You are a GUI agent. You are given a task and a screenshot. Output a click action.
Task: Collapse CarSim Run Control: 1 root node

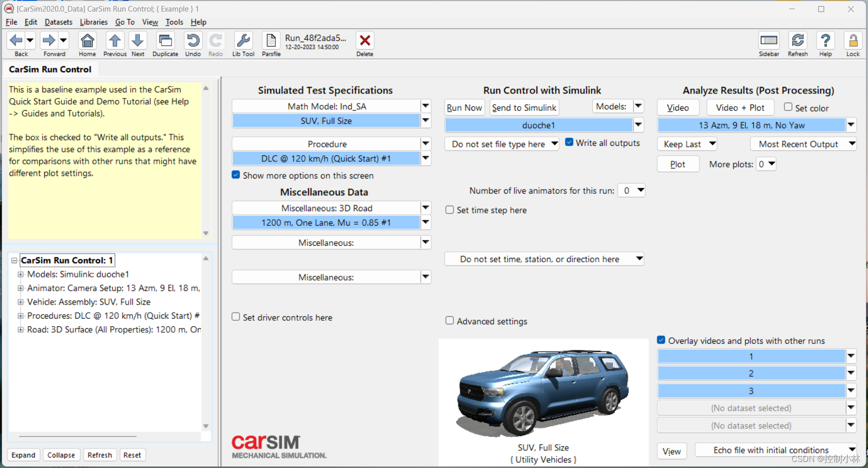tap(14, 260)
